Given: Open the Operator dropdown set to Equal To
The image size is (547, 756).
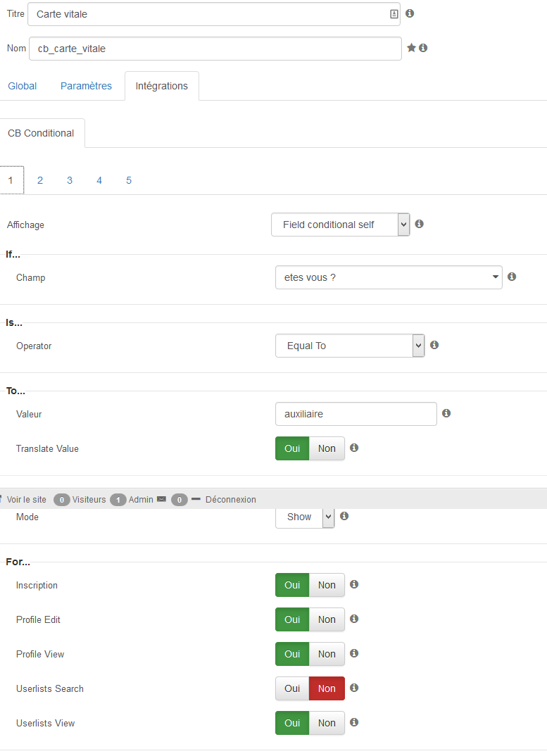Looking at the screenshot, I should pos(350,346).
